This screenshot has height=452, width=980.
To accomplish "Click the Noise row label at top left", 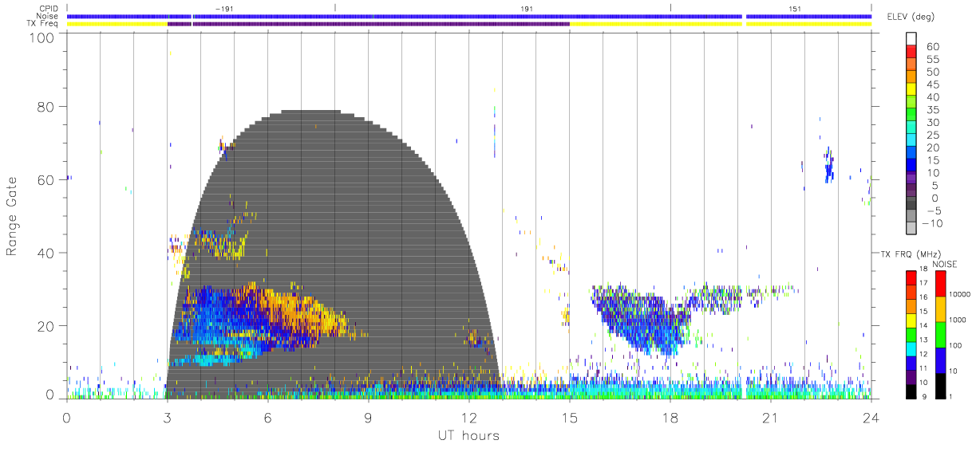I will (x=49, y=16).
